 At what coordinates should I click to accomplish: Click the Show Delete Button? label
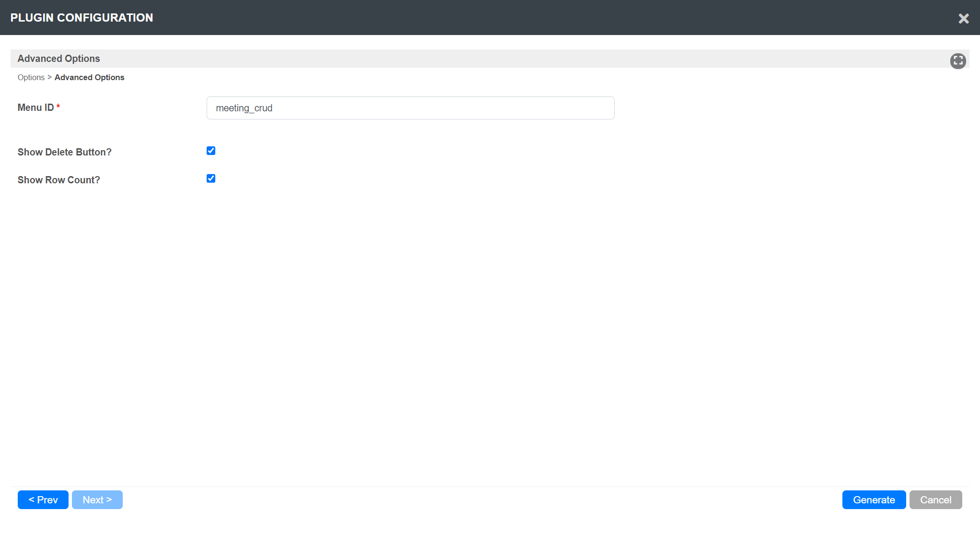click(x=64, y=152)
